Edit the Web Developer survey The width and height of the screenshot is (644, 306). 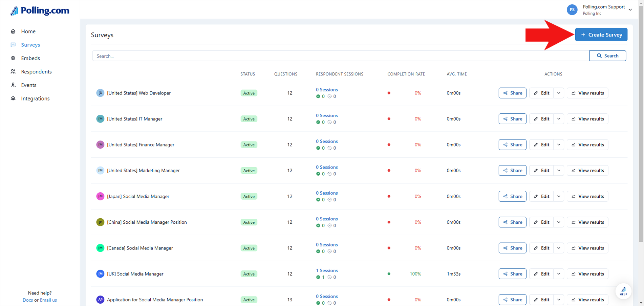(541, 93)
